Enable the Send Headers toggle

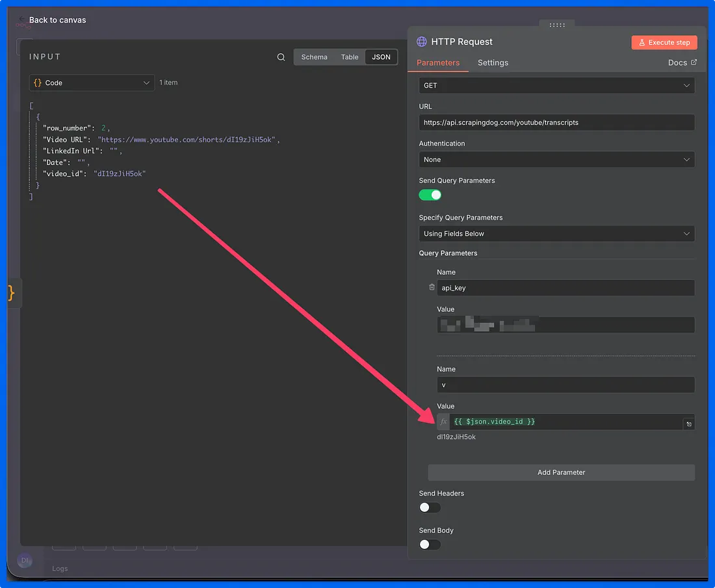pyautogui.click(x=430, y=507)
